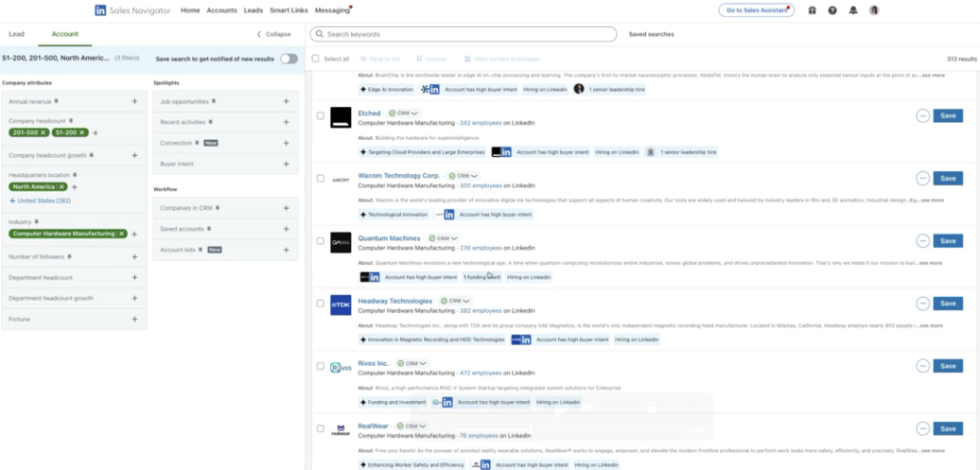Open CRM dropdown for Quantum Machines
This screenshot has width=980, height=470.
pyautogui.click(x=442, y=238)
